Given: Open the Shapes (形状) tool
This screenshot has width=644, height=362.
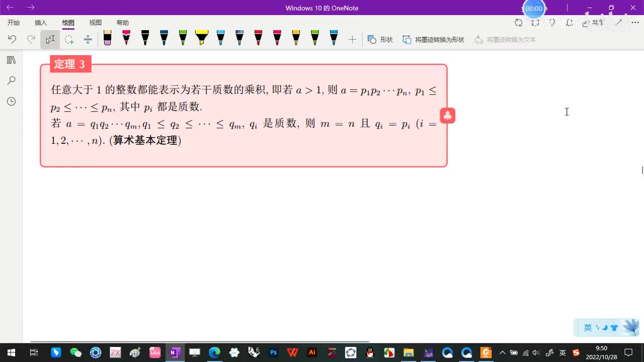Looking at the screenshot, I should [380, 39].
